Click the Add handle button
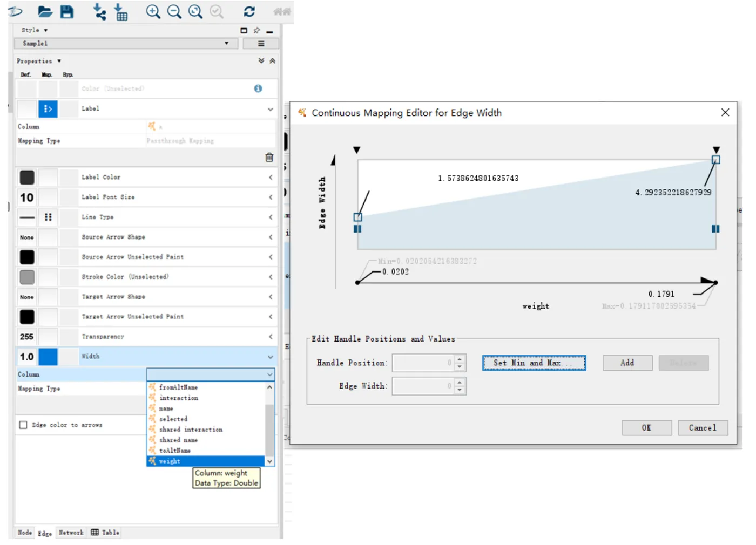 pos(627,363)
